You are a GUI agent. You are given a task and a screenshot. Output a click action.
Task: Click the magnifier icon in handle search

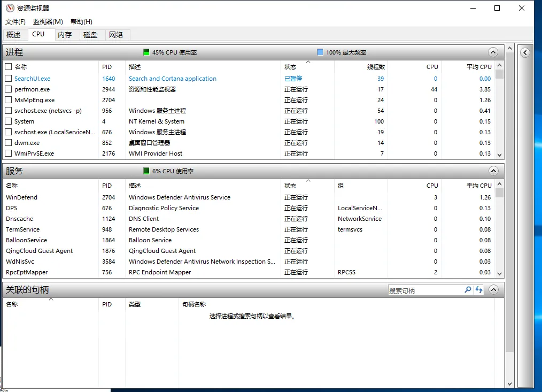[x=468, y=290]
